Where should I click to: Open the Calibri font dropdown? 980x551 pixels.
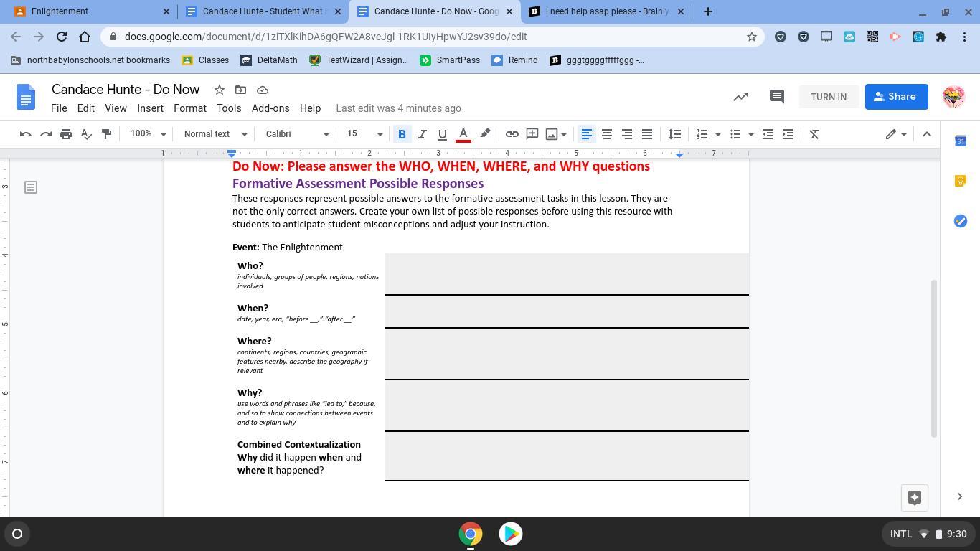297,134
